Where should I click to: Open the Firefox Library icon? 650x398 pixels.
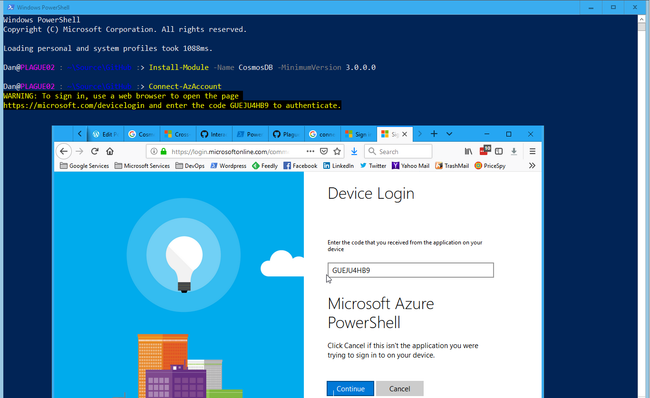[468, 151]
